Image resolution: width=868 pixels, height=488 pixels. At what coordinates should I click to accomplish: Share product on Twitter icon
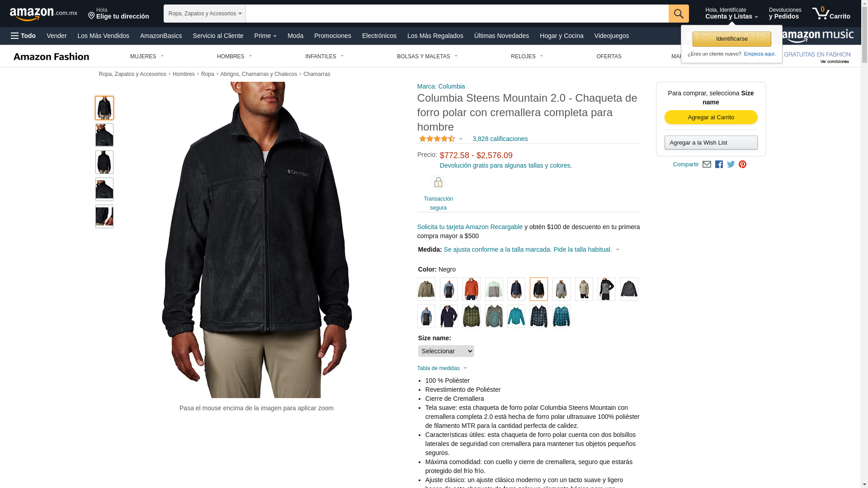tap(731, 164)
